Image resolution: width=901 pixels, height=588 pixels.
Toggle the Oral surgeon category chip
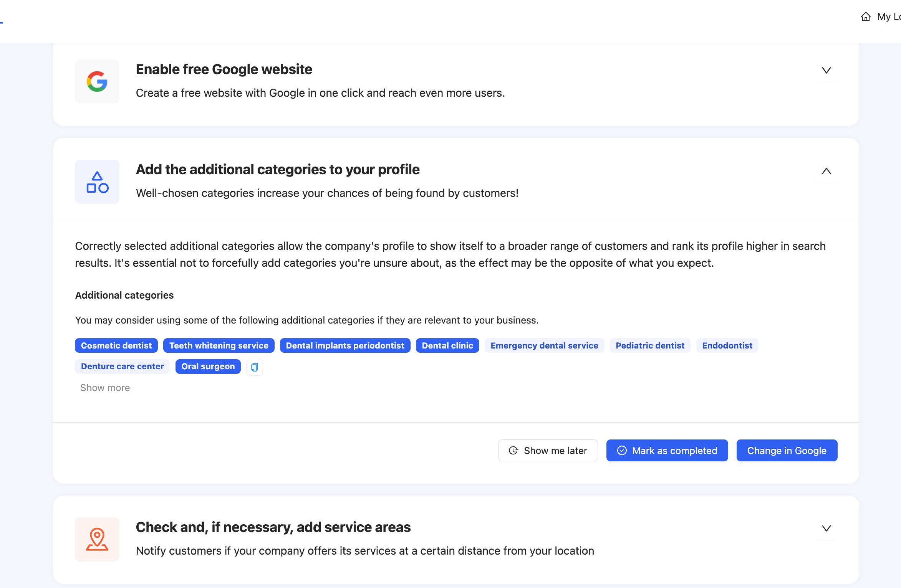(208, 366)
